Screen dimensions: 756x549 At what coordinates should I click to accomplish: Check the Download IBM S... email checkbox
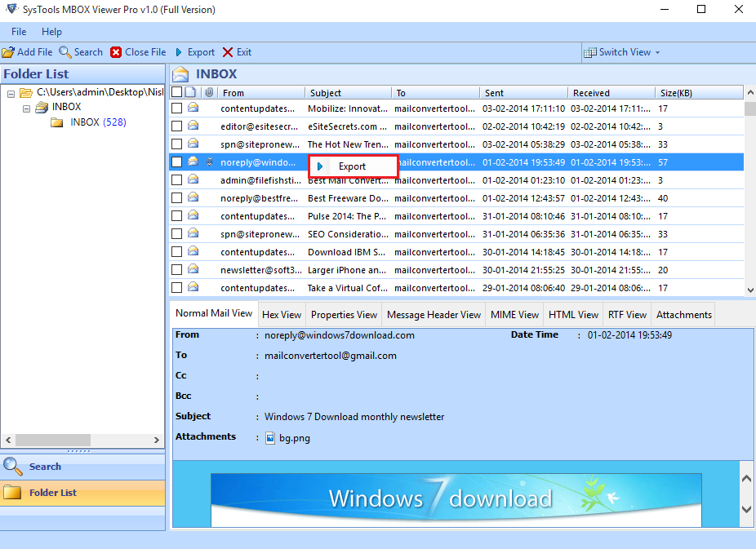coord(177,252)
